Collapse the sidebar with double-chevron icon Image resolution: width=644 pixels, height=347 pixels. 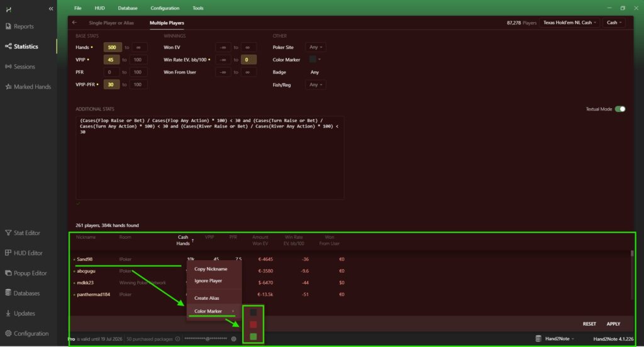click(x=51, y=8)
